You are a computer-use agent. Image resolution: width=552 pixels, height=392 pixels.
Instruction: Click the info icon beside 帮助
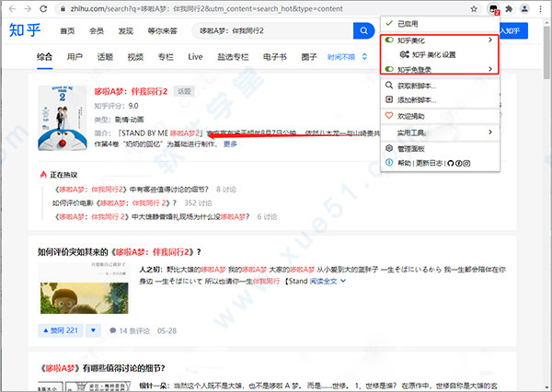click(389, 162)
